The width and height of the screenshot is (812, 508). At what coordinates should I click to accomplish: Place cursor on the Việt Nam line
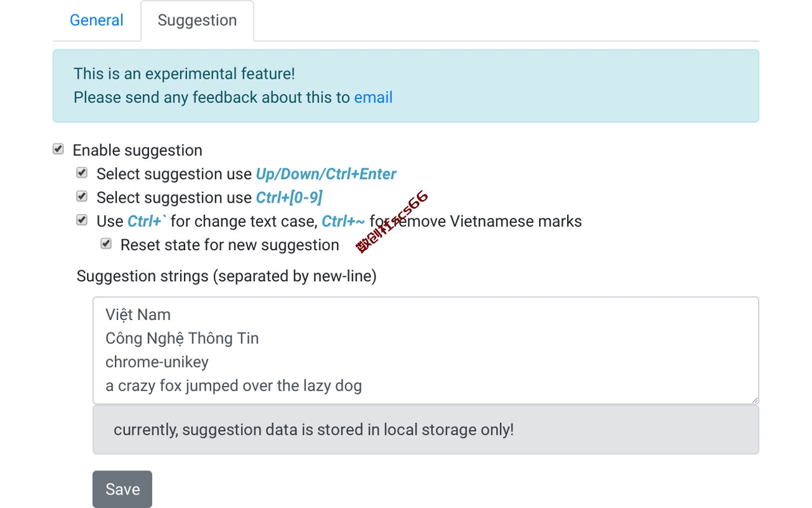click(138, 314)
